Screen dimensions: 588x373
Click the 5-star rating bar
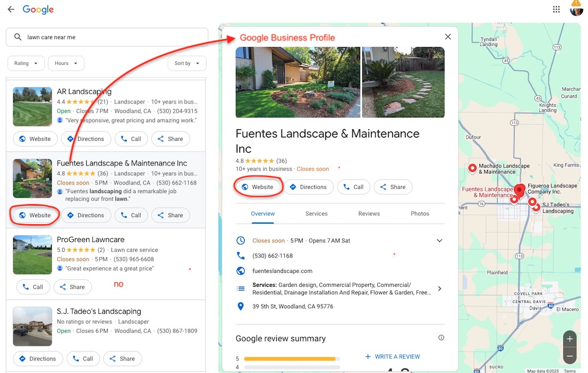pyautogui.click(x=291, y=359)
